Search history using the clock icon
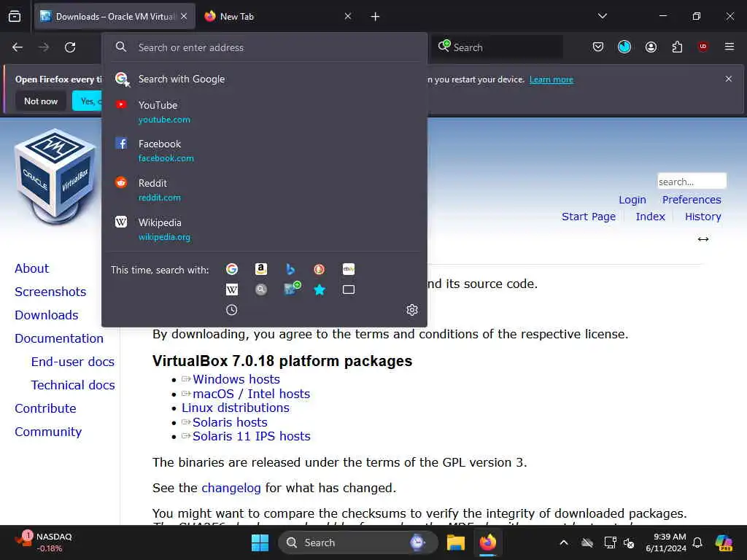The height and width of the screenshot is (560, 747). pyautogui.click(x=232, y=310)
